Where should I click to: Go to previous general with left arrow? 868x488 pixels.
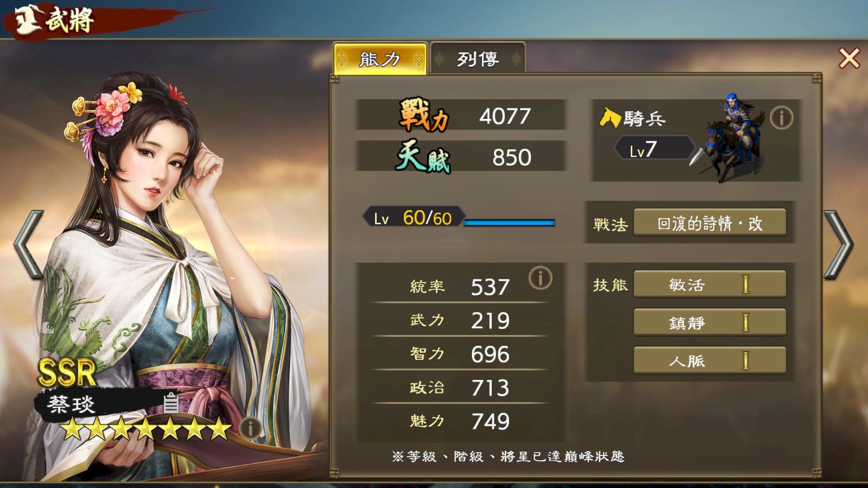(x=29, y=244)
